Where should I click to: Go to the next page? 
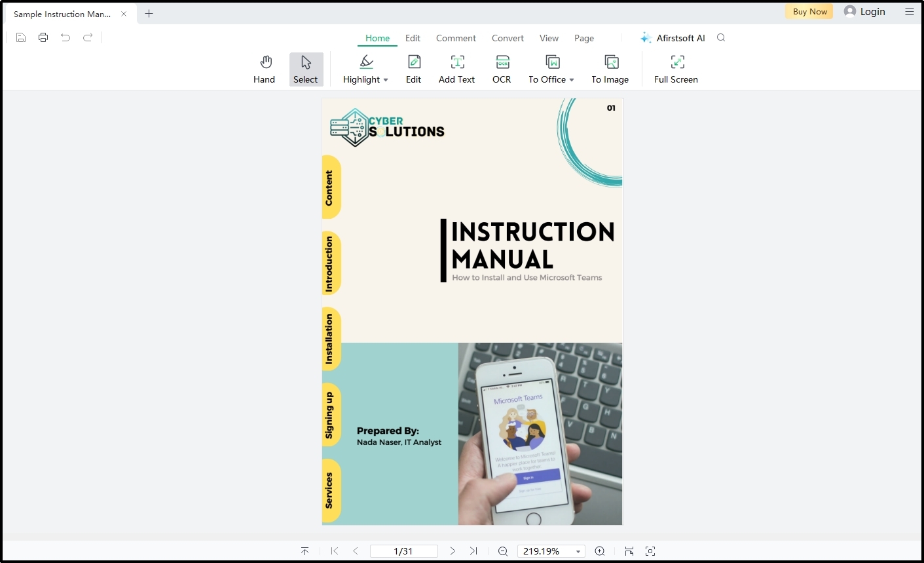[453, 551]
